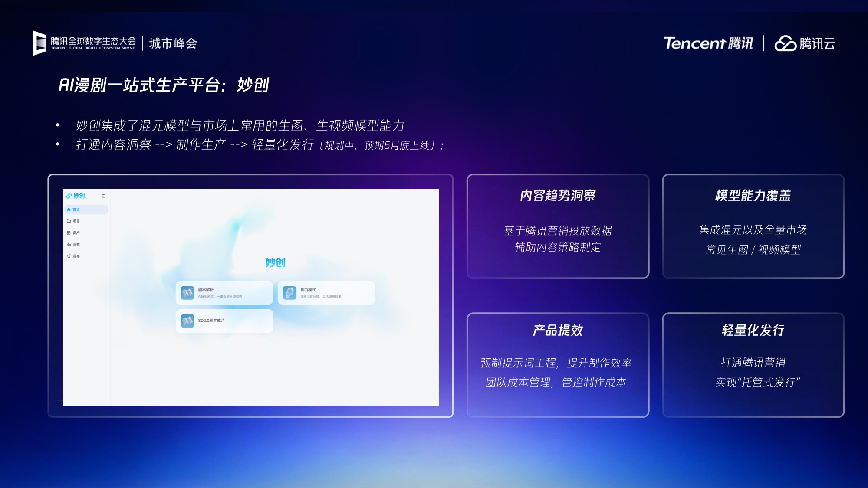Image resolution: width=868 pixels, height=488 pixels.
Task: Open 洞察 insights chart item in the sidebar
Action: (86, 245)
